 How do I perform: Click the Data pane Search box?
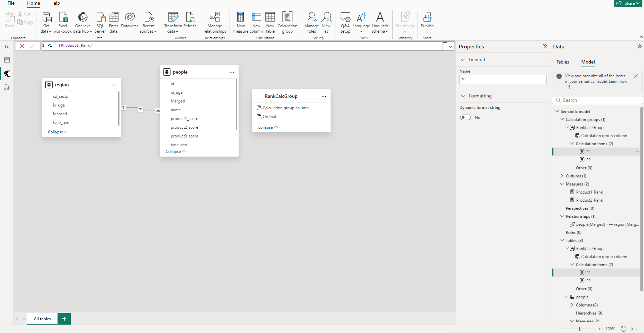coord(597,100)
